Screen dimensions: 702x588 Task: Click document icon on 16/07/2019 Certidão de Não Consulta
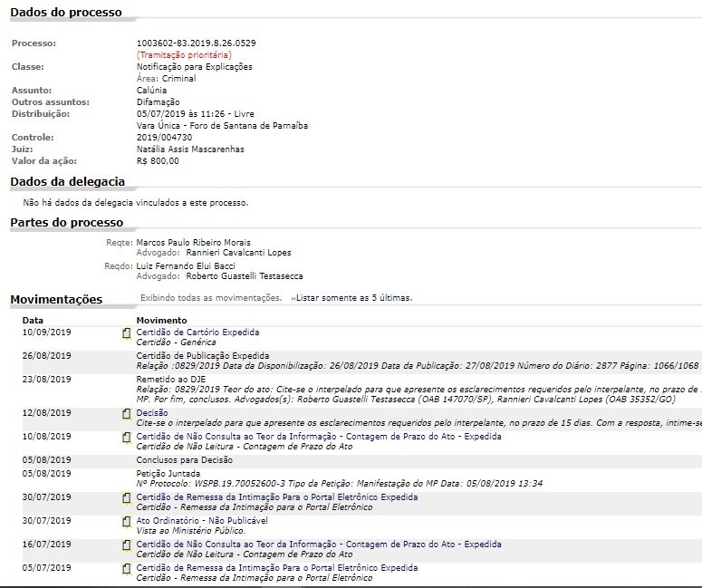click(127, 545)
